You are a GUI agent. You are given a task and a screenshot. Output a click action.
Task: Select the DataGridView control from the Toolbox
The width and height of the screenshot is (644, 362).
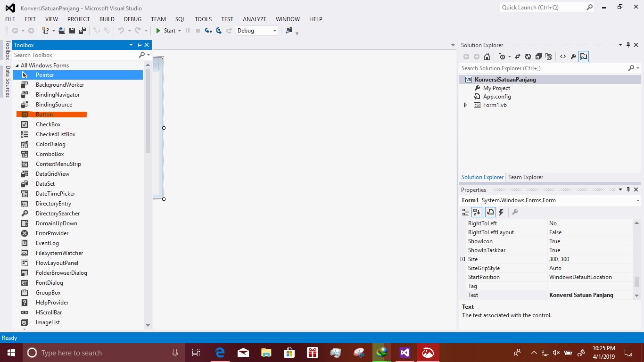(52, 173)
